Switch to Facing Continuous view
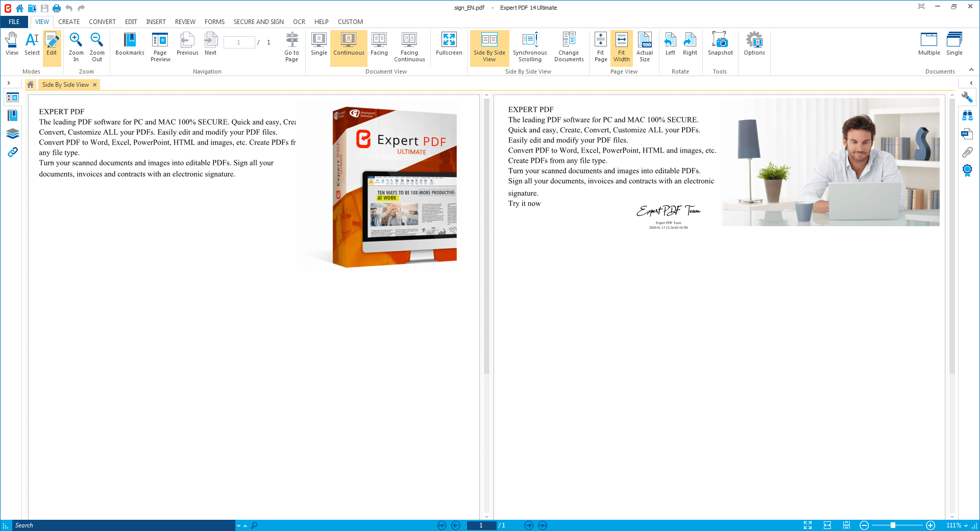This screenshot has width=980, height=531. click(409, 47)
